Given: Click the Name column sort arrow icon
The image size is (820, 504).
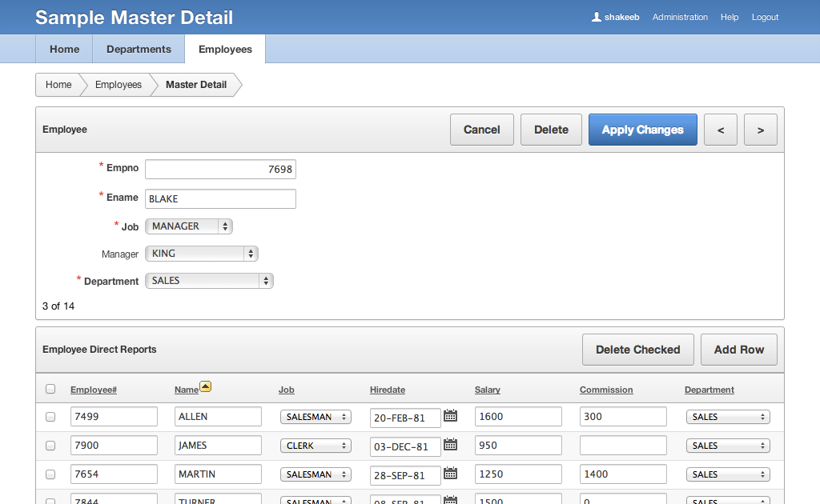Looking at the screenshot, I should 206,387.
